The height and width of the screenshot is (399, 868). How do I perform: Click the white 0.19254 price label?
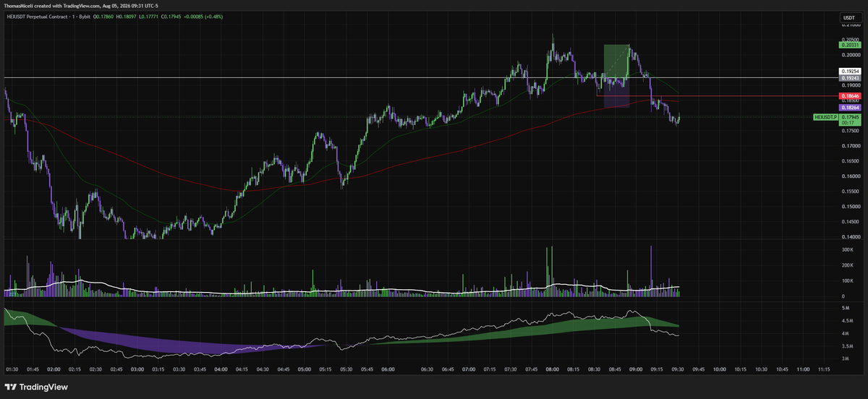click(x=850, y=72)
